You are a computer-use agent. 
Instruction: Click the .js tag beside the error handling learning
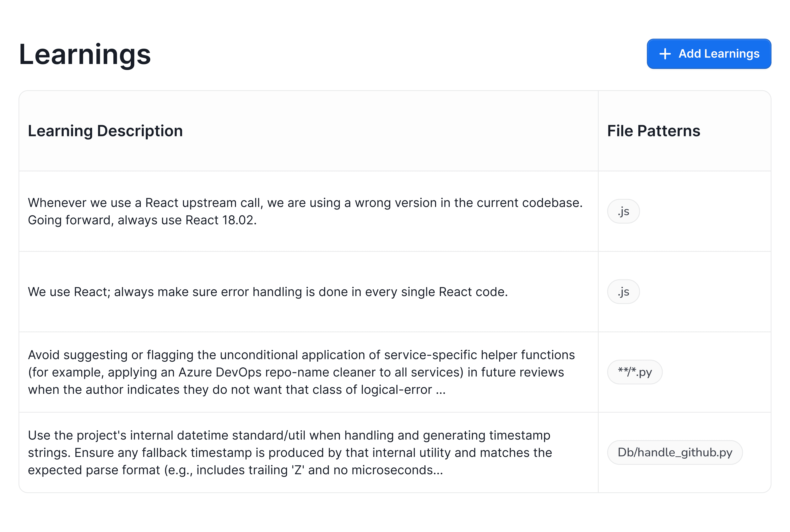[623, 292]
